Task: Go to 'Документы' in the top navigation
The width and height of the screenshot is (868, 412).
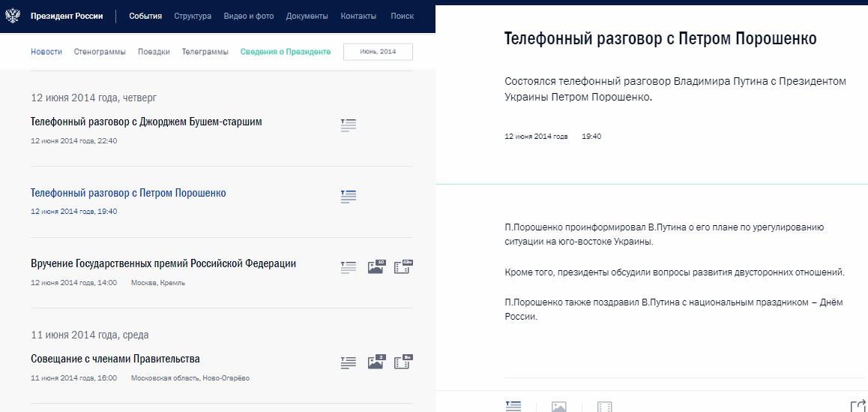Action: [307, 16]
